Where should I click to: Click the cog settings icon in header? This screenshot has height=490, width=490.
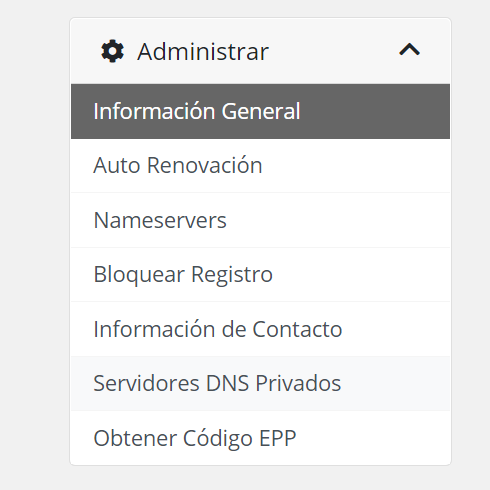[112, 51]
